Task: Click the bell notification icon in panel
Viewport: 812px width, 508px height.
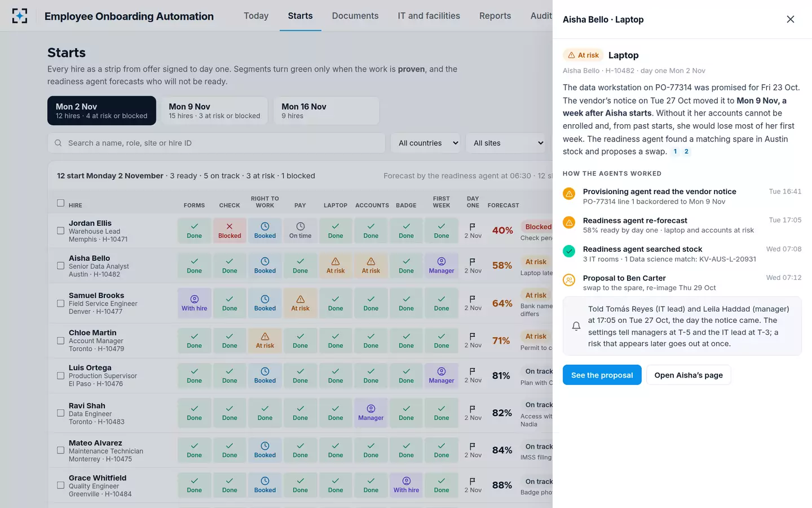Action: click(576, 326)
